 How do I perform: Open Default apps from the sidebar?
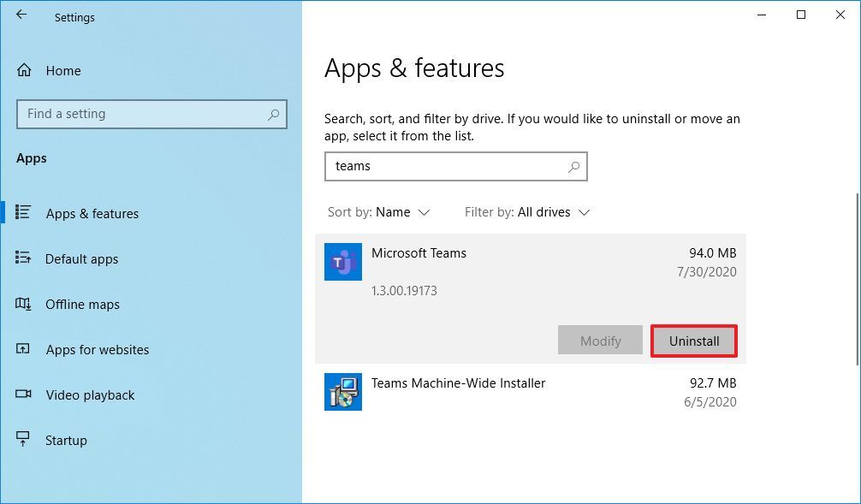click(x=23, y=258)
